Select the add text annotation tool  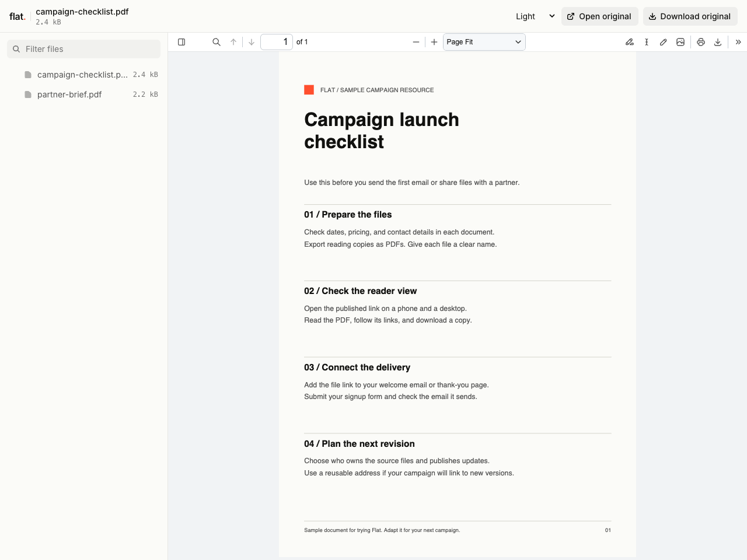(647, 42)
